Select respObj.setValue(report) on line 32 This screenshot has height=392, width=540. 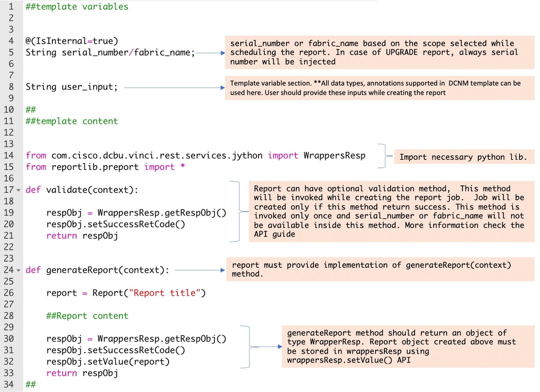coord(108,362)
